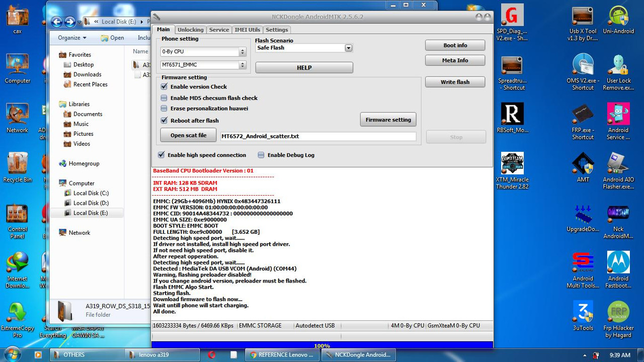The image size is (644, 362).
Task: Toggle the Reboot after flash checkbox
Action: 164,121
